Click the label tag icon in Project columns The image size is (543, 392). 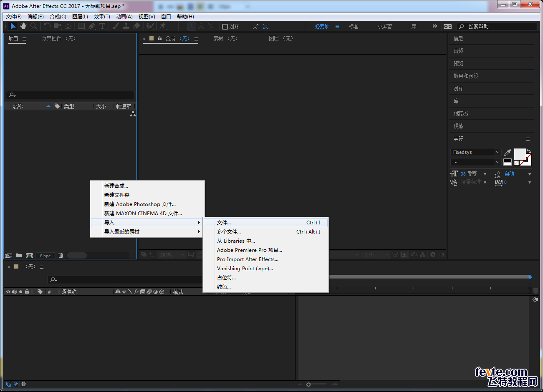(x=57, y=106)
